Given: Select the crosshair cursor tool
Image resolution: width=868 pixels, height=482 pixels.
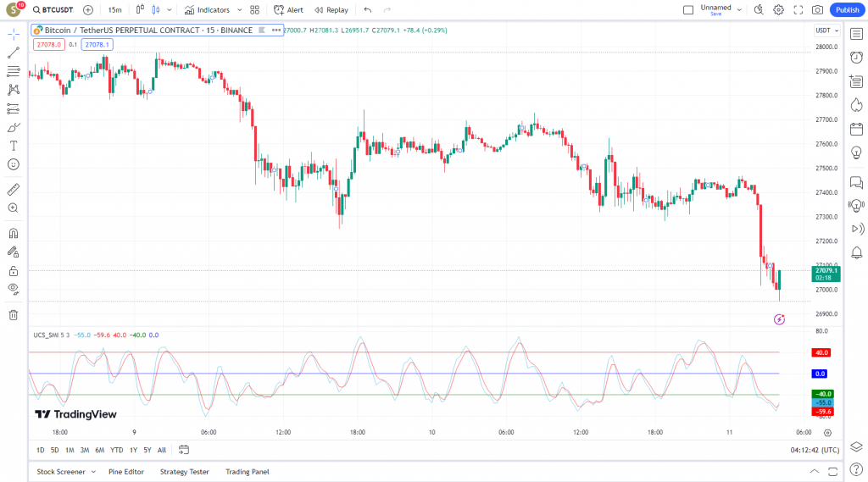Looking at the screenshot, I should [x=14, y=35].
